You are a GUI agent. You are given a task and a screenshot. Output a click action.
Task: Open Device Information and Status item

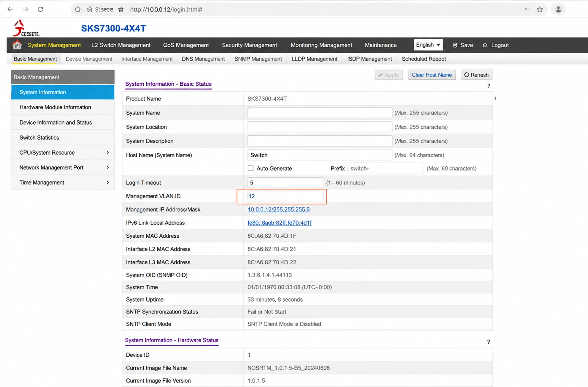pos(62,122)
